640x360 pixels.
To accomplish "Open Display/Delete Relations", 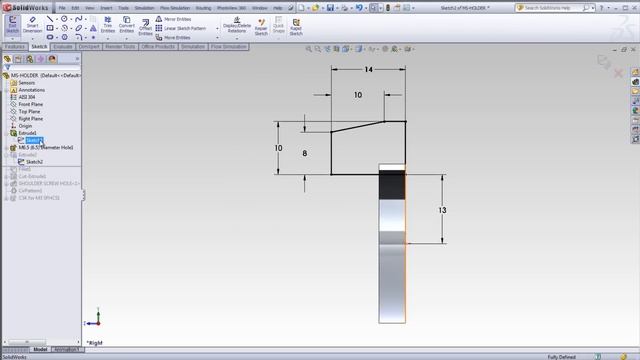I will click(237, 24).
